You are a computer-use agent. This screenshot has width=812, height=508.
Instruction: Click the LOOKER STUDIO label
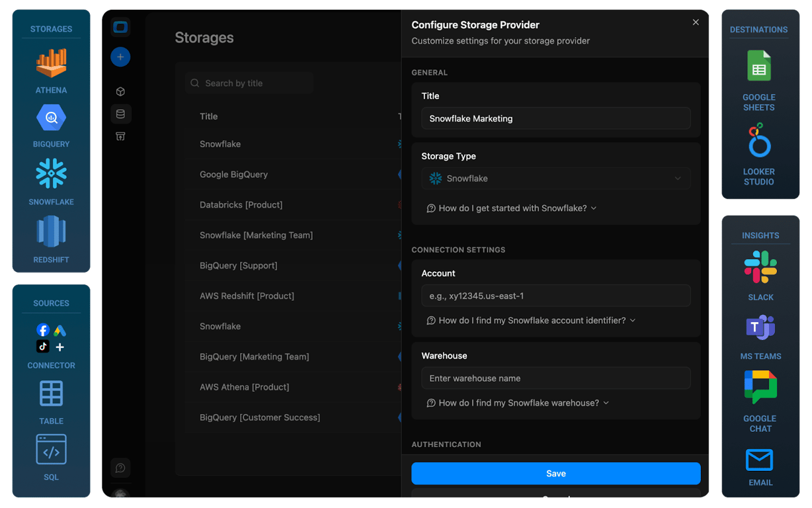(x=759, y=177)
